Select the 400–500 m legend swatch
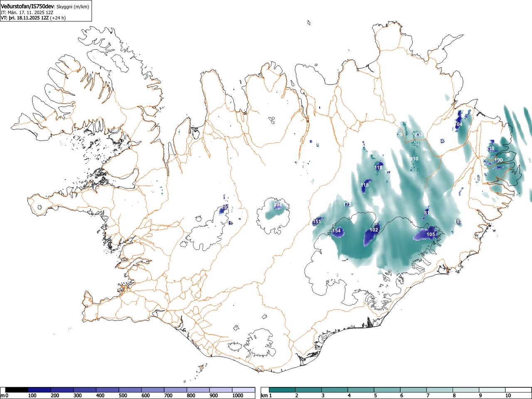 pyautogui.click(x=108, y=390)
